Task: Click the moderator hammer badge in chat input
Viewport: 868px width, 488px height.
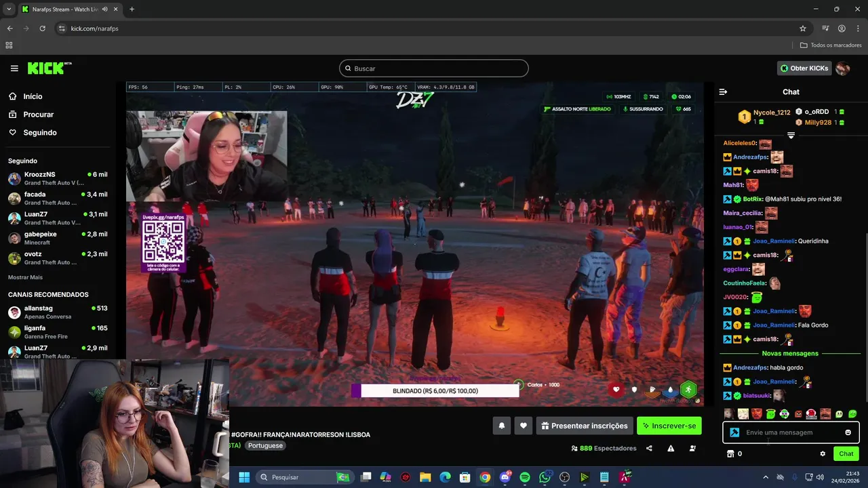Action: tap(734, 432)
